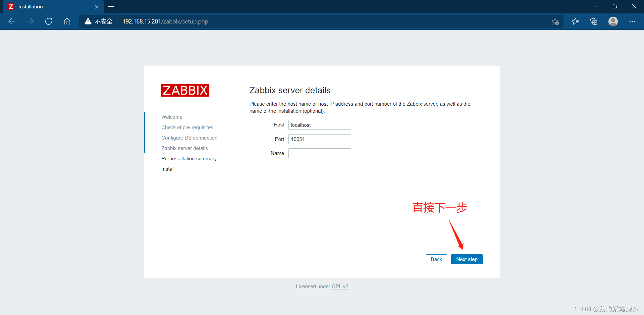
Task: Select Zabbix server details step
Action: pos(184,148)
